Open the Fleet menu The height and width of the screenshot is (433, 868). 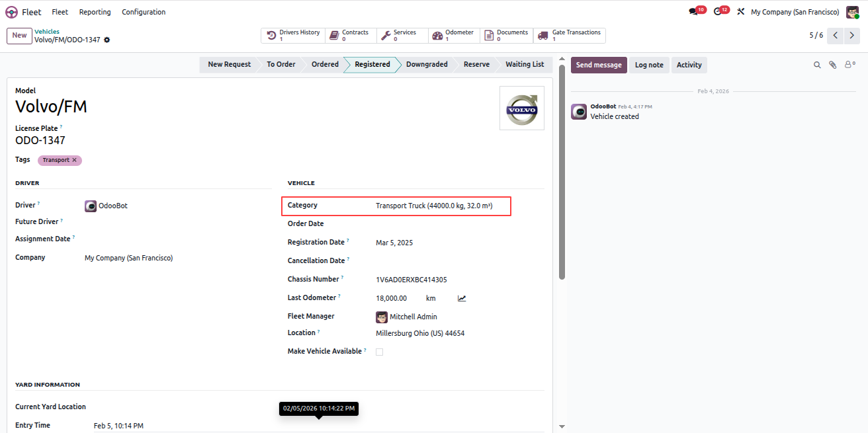coord(60,12)
